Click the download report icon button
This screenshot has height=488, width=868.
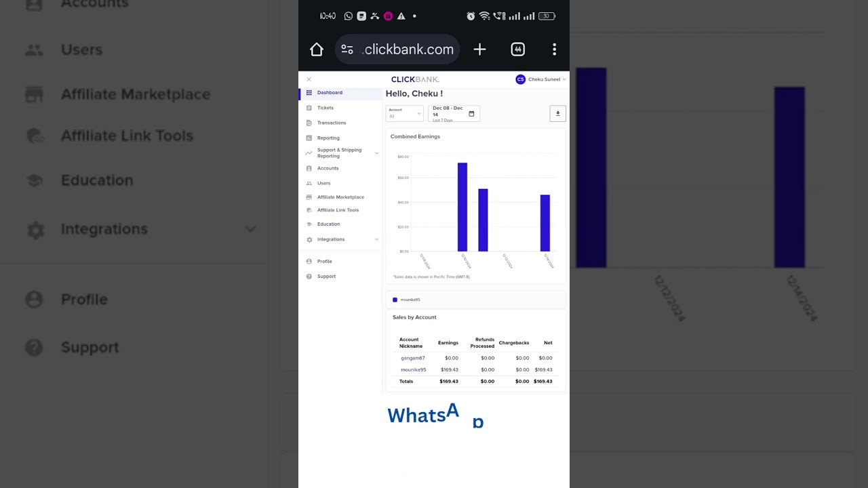tap(557, 114)
